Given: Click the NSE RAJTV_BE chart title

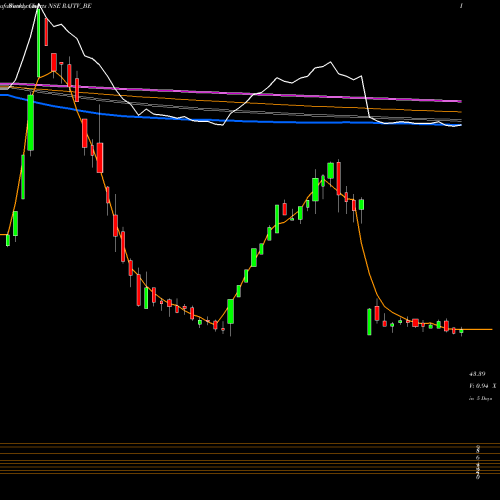Looking at the screenshot, I should 70,6.
